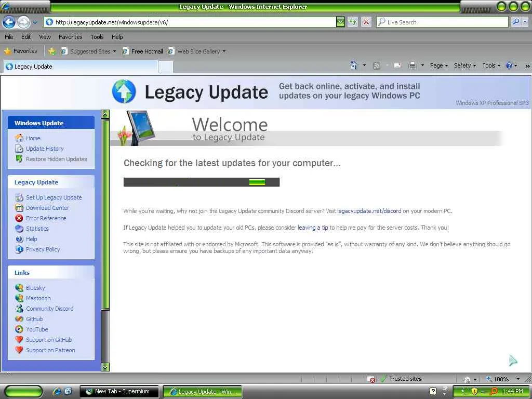Click the Trusted sites security zone indicator
532x399 pixels.
[401, 379]
